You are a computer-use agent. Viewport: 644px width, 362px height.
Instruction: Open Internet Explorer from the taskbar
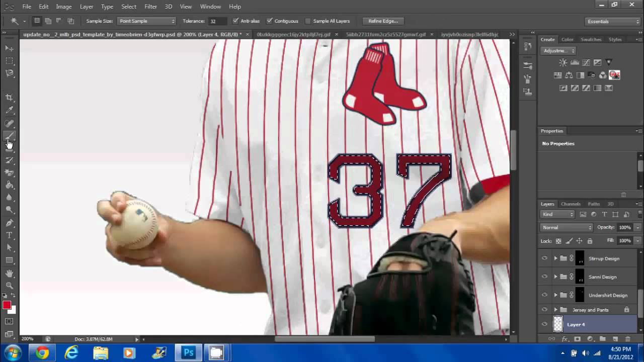[x=71, y=352]
